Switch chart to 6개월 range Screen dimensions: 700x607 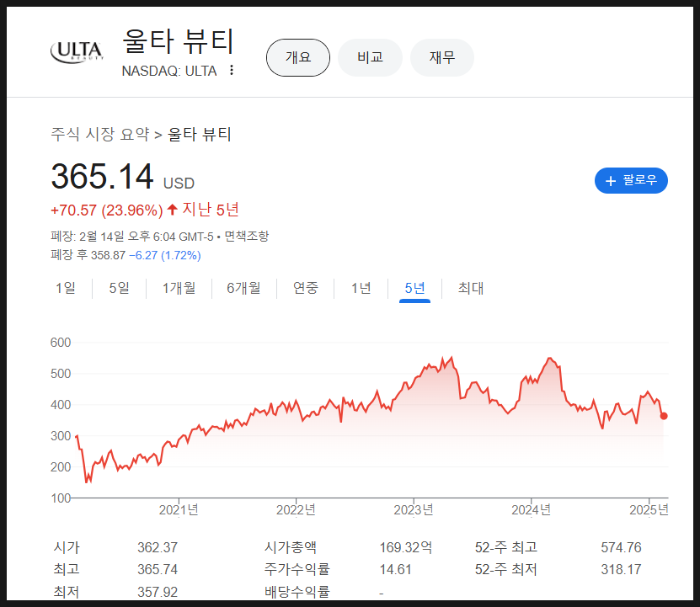tap(243, 288)
